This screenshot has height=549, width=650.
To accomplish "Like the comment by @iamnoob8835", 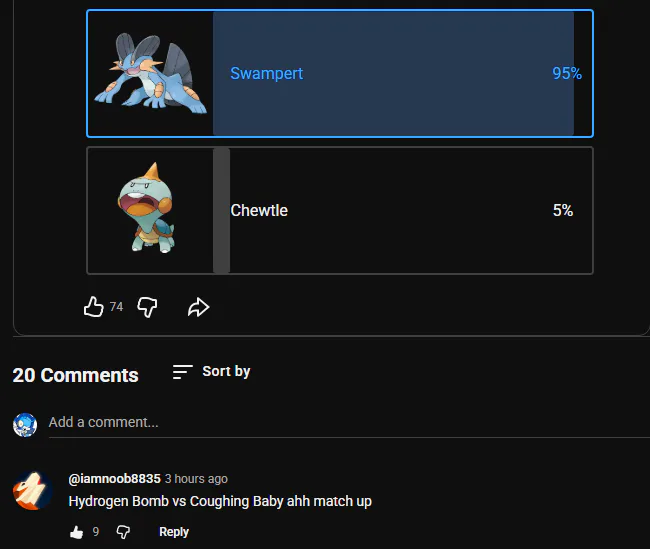I will [77, 532].
